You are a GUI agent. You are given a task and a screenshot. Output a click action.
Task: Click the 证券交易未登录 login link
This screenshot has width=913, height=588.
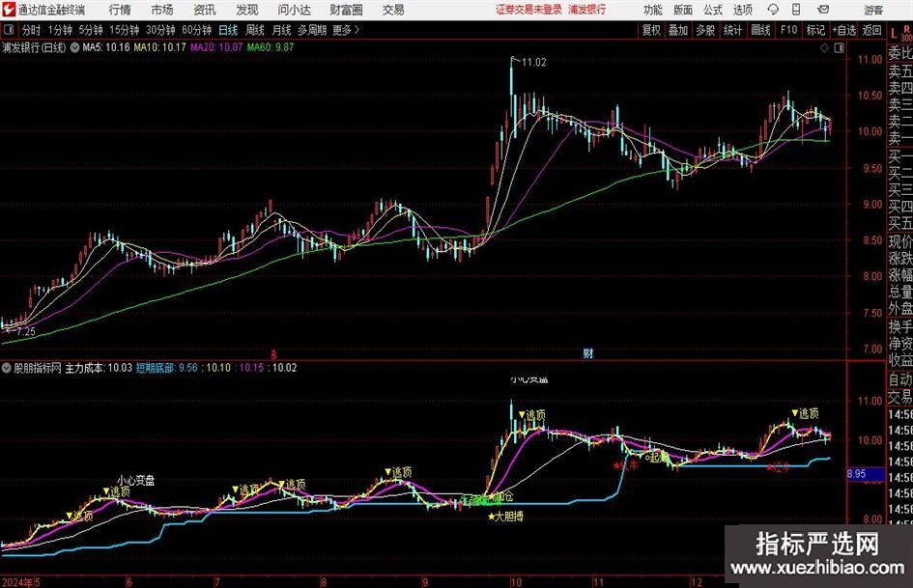[x=528, y=10]
